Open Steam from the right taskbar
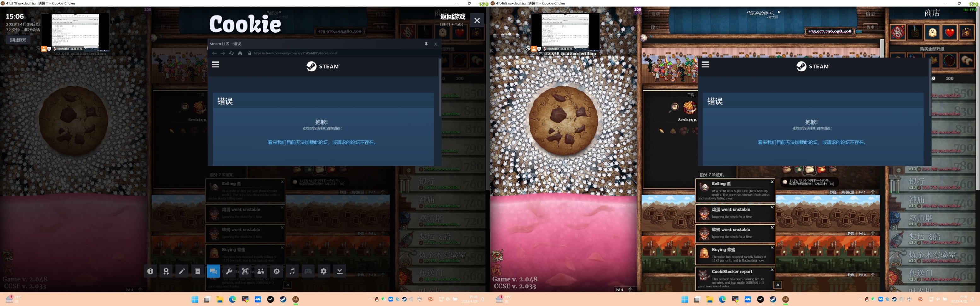Screen dimensions: 980x306 [773, 299]
